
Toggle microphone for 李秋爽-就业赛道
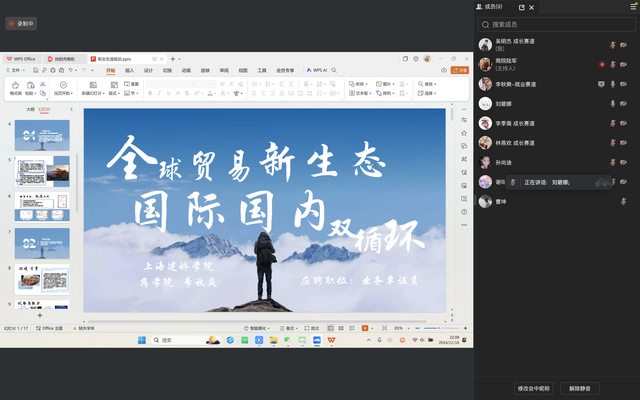point(612,84)
